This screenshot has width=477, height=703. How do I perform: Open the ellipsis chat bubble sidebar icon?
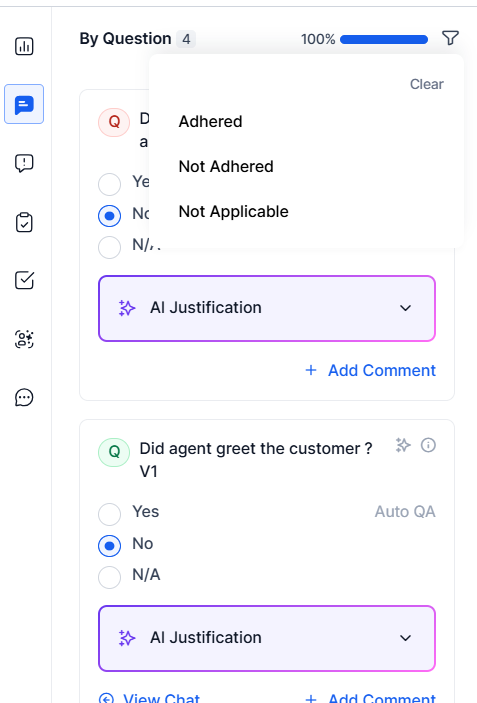[24, 397]
